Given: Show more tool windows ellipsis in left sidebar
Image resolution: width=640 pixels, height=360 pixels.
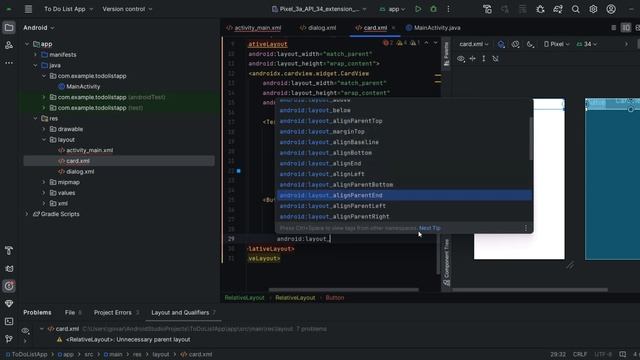Looking at the screenshot, I should point(9,63).
